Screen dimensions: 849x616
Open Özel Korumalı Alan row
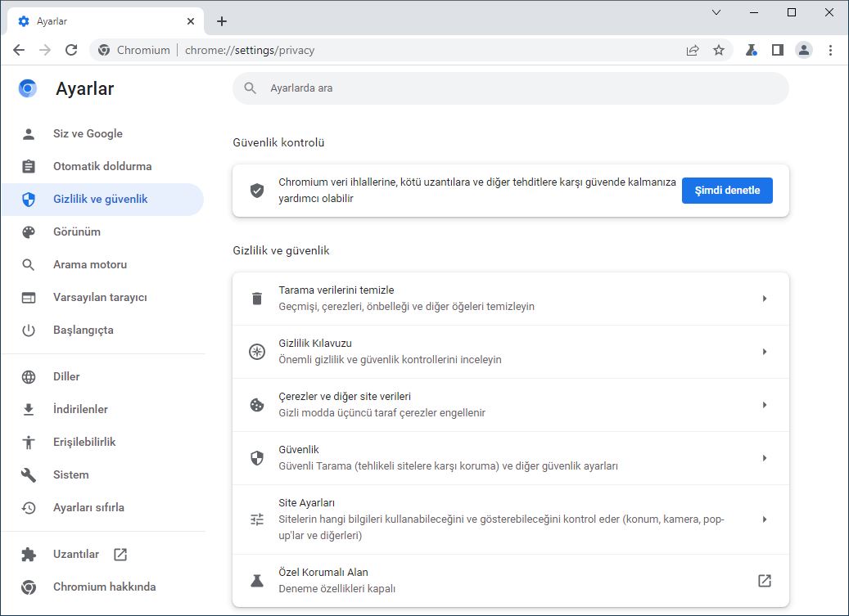511,581
